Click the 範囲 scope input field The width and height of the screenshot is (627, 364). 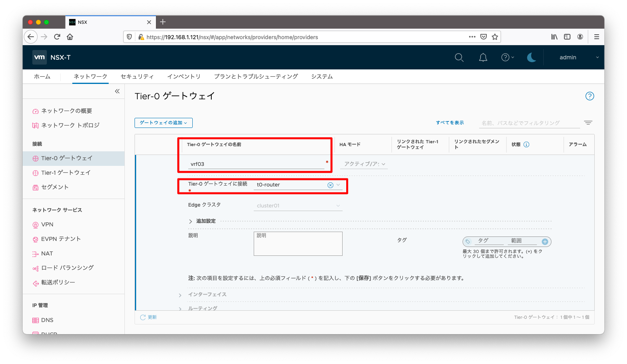pyautogui.click(x=523, y=241)
